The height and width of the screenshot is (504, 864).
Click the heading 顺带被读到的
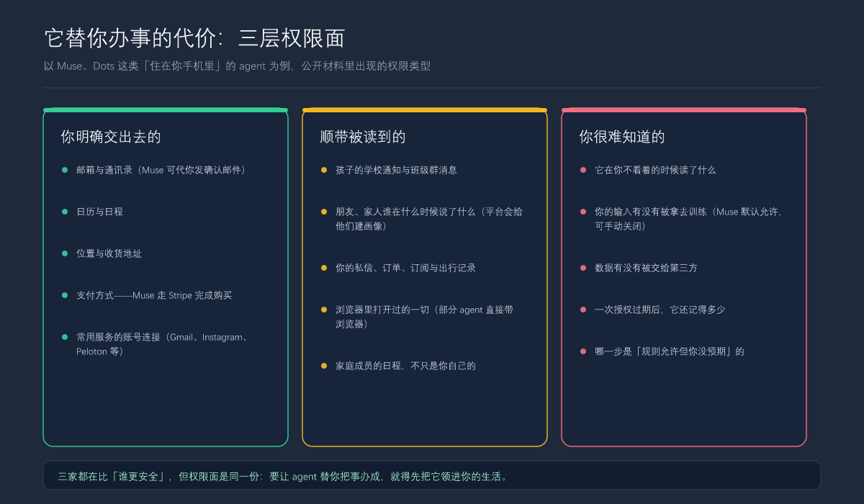pos(363,137)
